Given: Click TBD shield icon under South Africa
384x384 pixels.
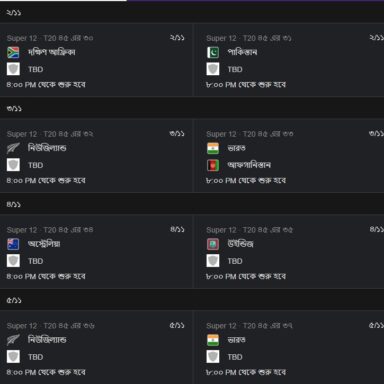Looking at the screenshot, I should click(x=13, y=69).
